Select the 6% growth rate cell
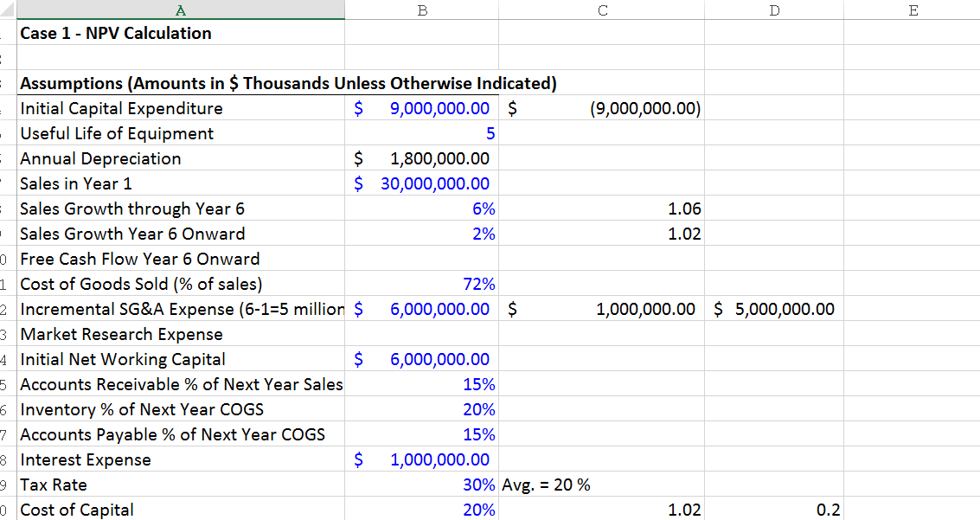This screenshot has height=520, width=980. point(422,209)
